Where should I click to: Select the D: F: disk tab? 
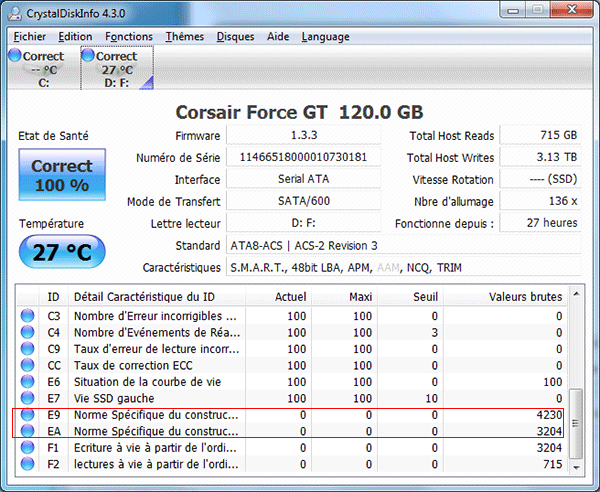tap(117, 68)
